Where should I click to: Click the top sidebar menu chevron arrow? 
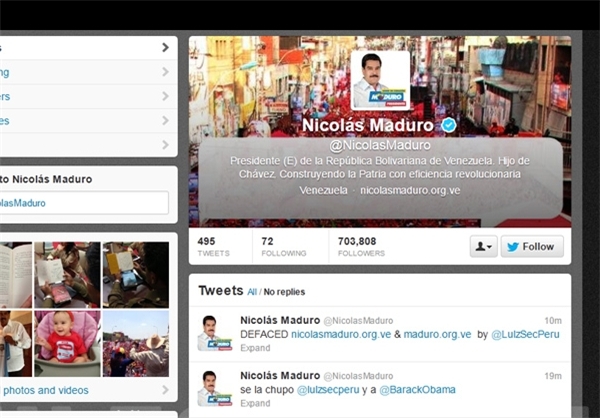point(165,47)
